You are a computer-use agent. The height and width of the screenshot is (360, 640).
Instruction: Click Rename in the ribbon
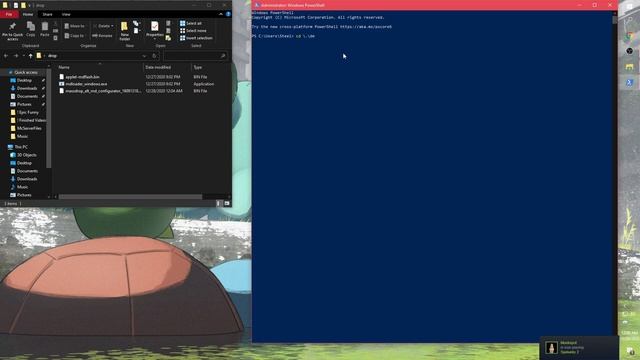(x=102, y=36)
